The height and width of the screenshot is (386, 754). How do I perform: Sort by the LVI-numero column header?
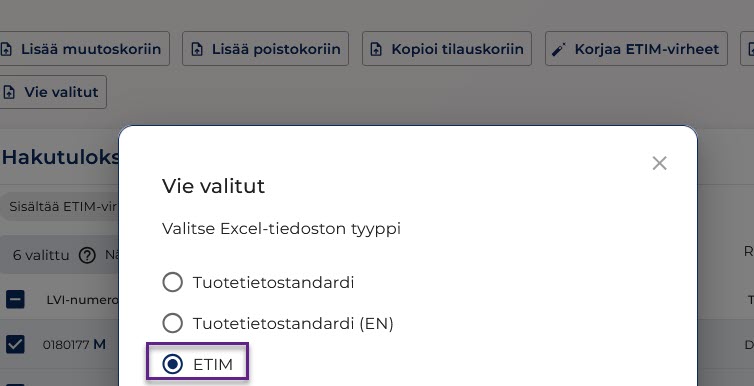click(82, 300)
